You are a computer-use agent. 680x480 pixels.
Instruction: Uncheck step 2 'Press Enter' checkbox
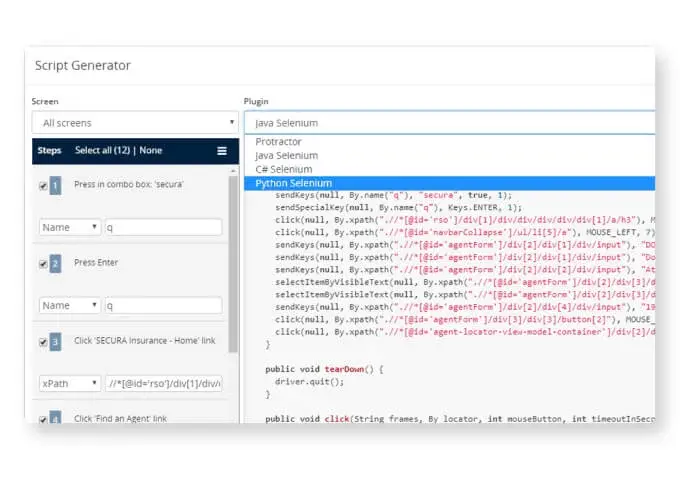[x=42, y=264]
